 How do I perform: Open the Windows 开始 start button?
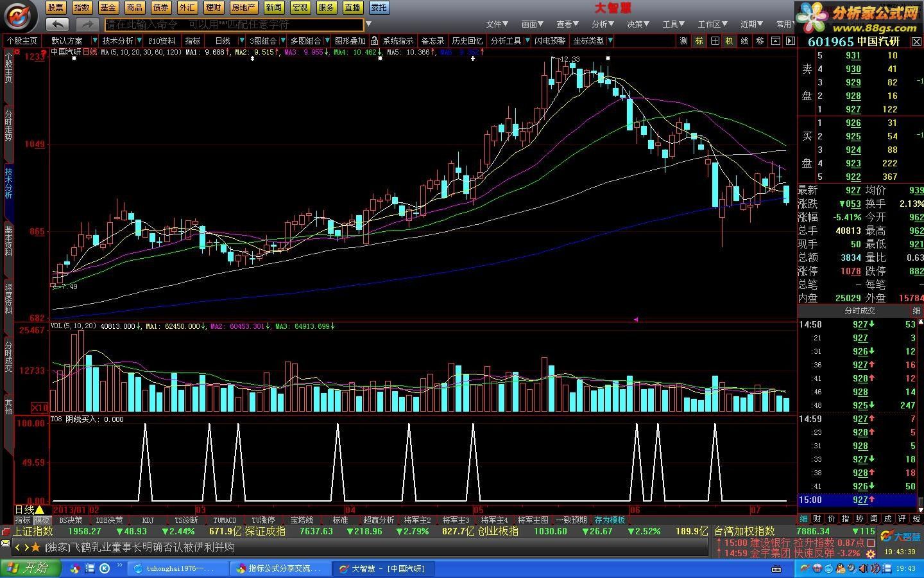click(x=30, y=568)
